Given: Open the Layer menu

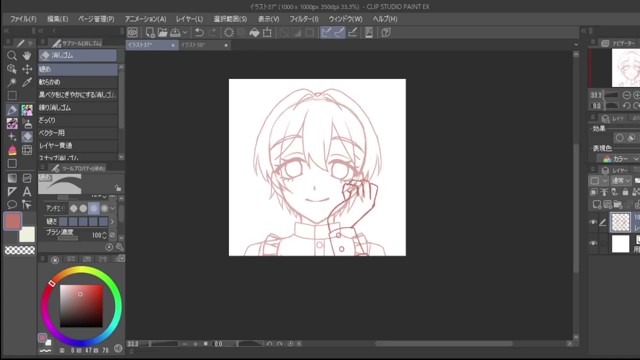Looking at the screenshot, I should [189, 19].
